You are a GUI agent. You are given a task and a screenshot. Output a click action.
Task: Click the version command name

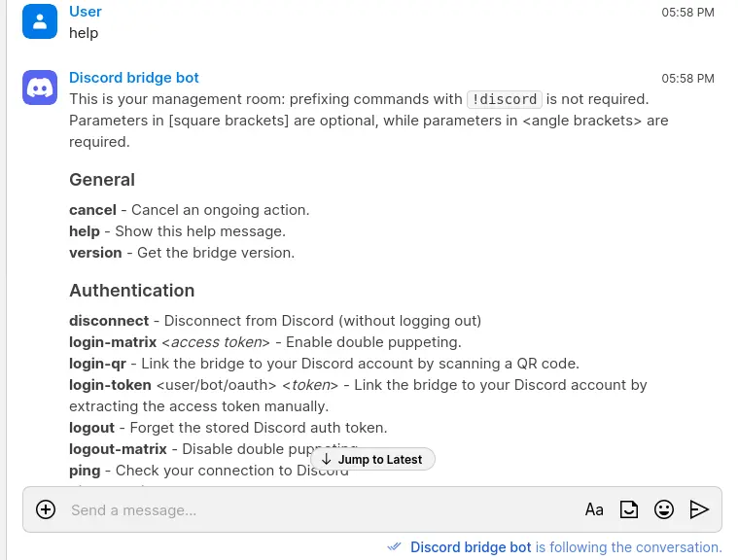(95, 253)
